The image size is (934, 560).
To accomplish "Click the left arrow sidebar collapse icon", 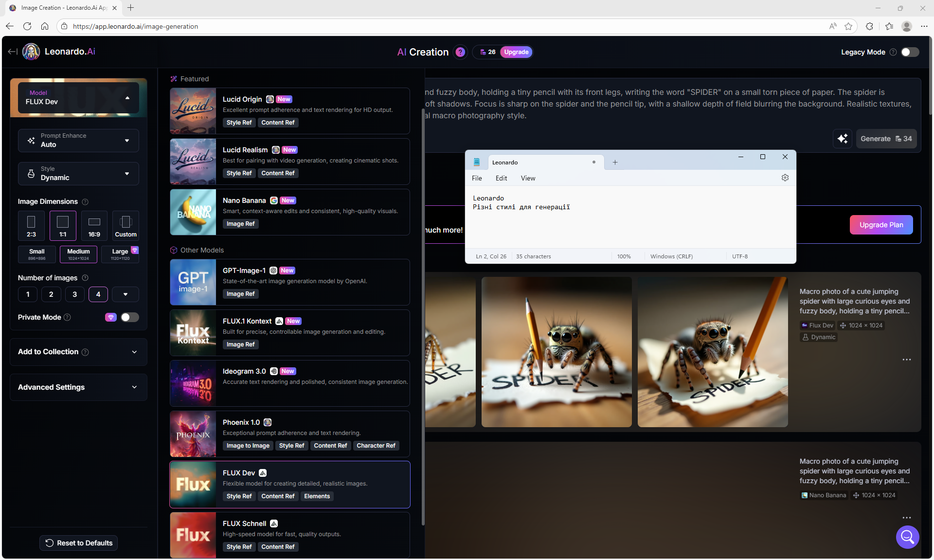I will [x=13, y=52].
